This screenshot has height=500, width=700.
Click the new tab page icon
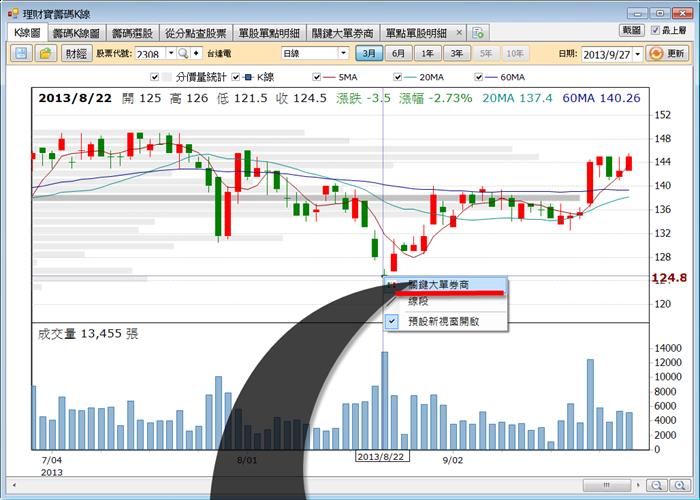pos(478,33)
